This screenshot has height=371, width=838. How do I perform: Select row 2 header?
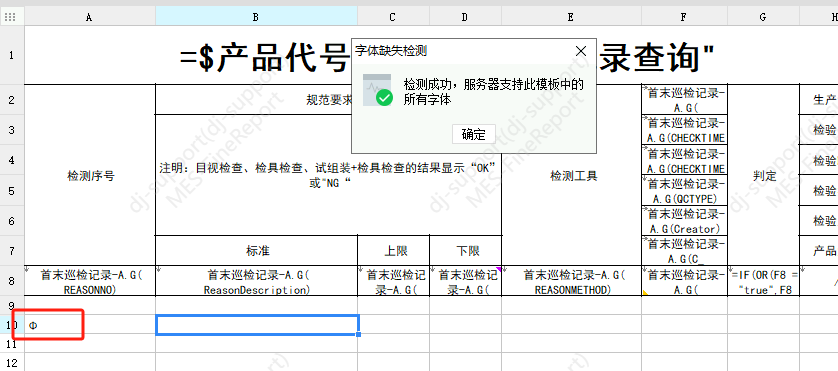point(12,99)
